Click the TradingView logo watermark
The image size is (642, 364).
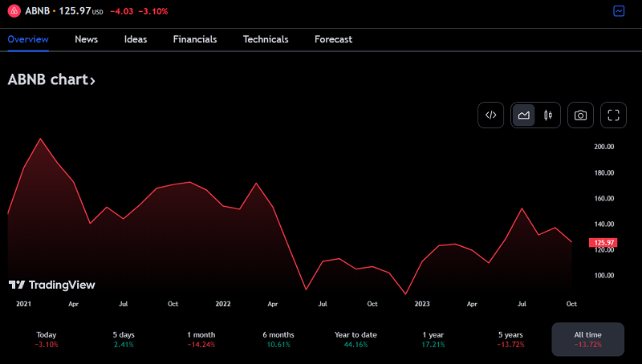(x=52, y=285)
